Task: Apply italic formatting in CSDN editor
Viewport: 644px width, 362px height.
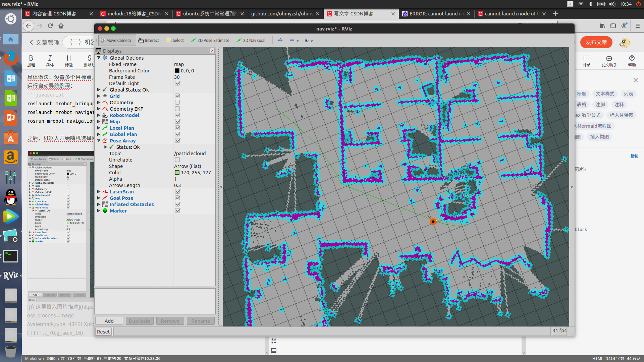Action: [x=50, y=61]
